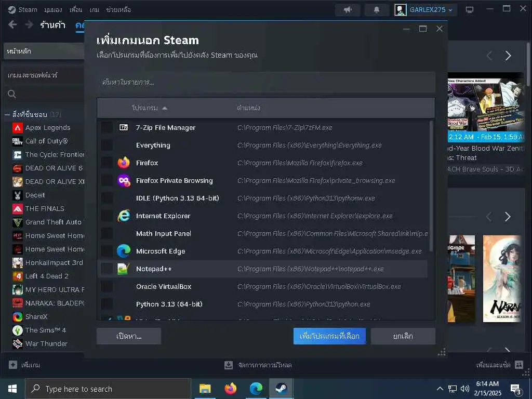Viewport: 532px width, 399px height.
Task: Open the games menu in the menu bar
Action: point(95,10)
